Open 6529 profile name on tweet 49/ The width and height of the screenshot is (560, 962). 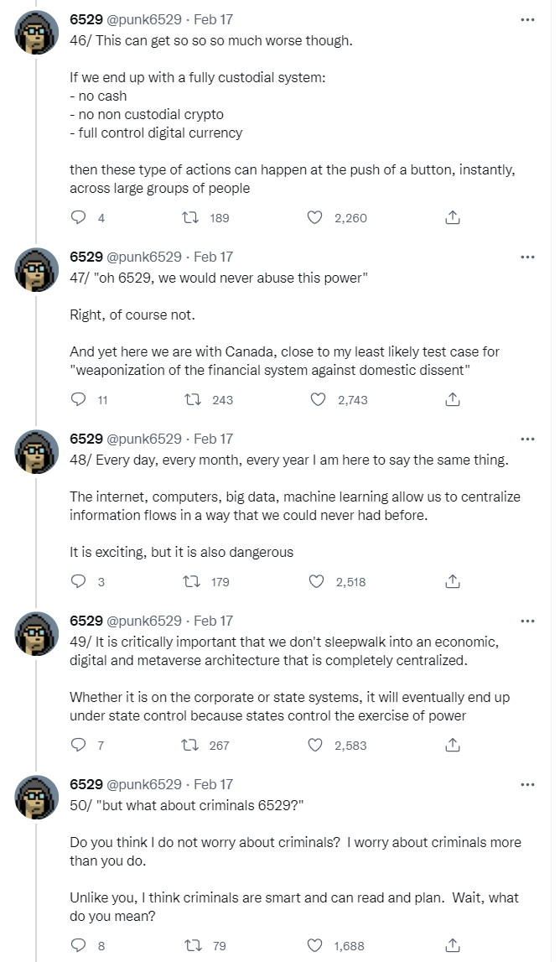pyautogui.click(x=86, y=621)
